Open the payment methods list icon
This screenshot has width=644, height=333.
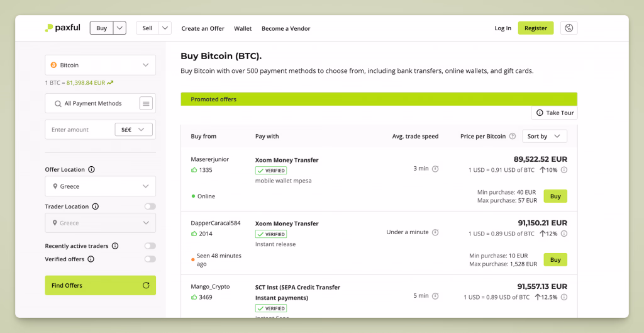point(146,103)
